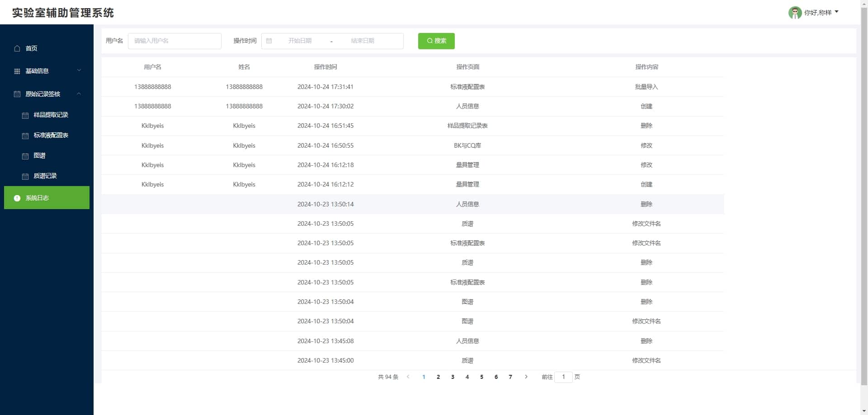Click the 批量导入 operation cell
The width and height of the screenshot is (868, 415).
646,87
